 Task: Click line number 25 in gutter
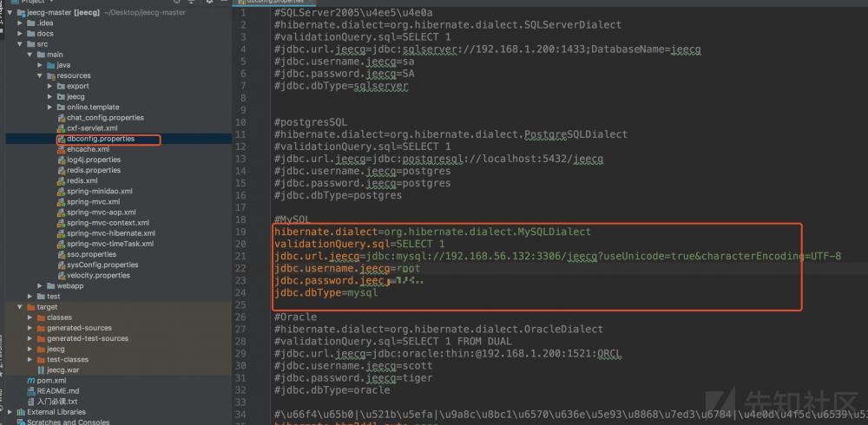click(240, 304)
